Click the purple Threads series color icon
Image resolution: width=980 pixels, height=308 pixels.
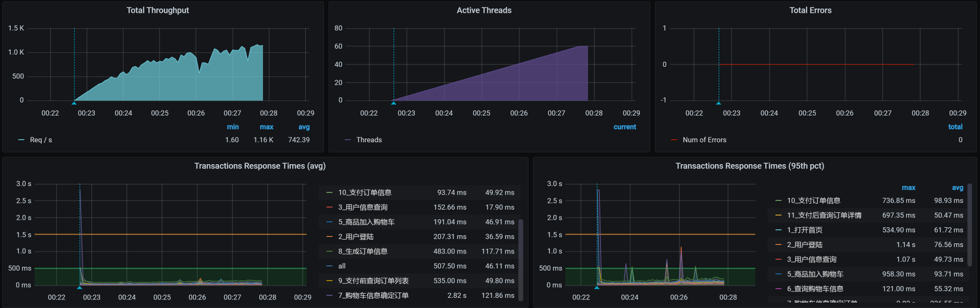tap(348, 140)
